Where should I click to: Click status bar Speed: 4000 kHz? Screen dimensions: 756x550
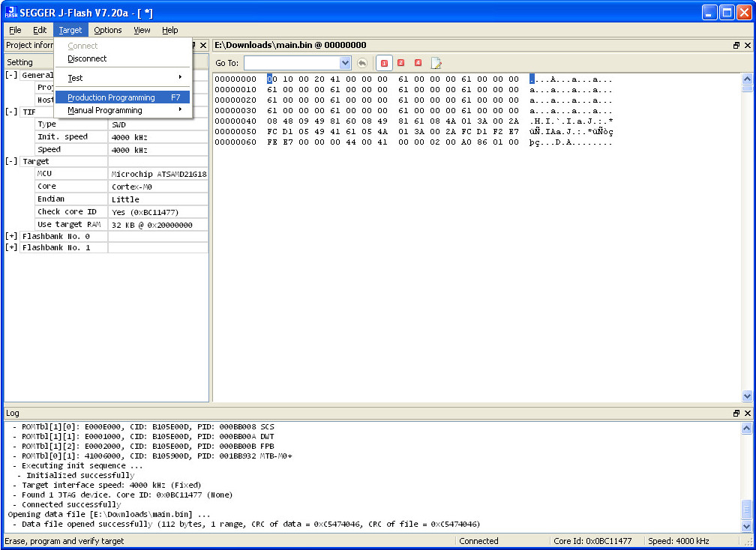(678, 541)
